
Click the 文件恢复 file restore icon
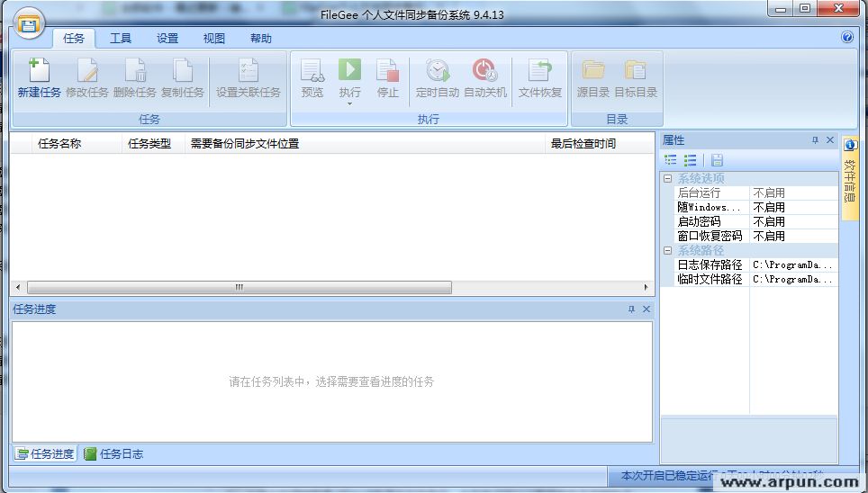(x=539, y=71)
